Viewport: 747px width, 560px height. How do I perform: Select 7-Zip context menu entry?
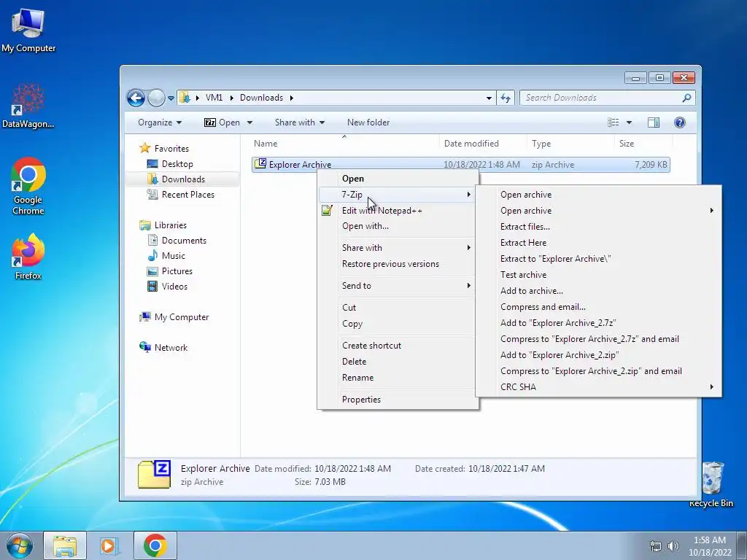(398, 194)
